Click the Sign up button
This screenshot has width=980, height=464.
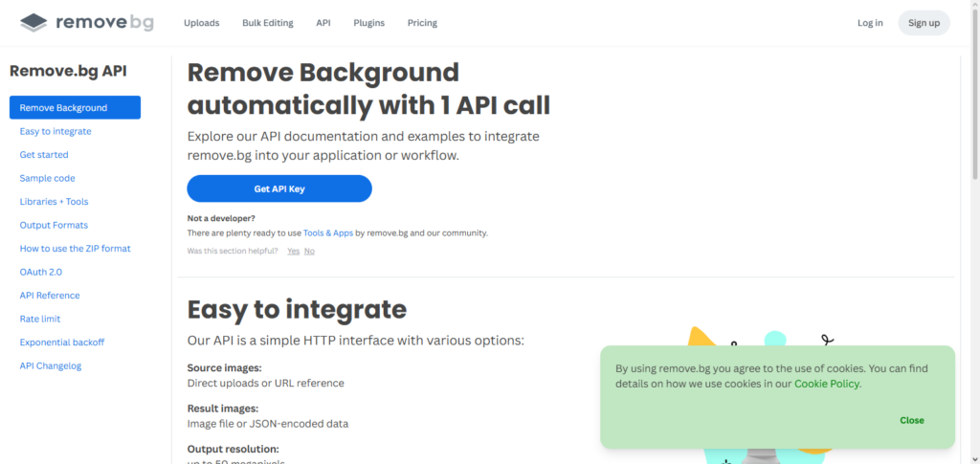(924, 23)
